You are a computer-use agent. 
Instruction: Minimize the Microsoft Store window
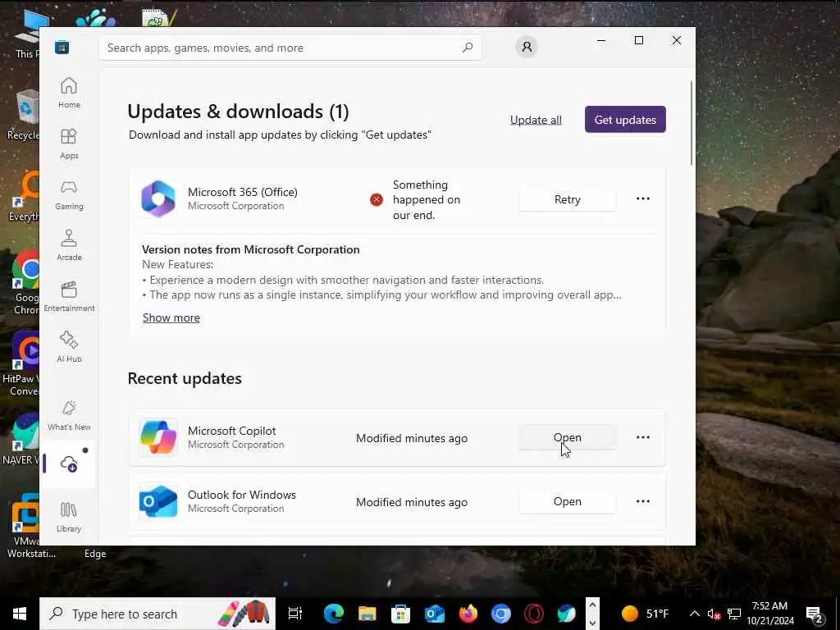[601, 40]
